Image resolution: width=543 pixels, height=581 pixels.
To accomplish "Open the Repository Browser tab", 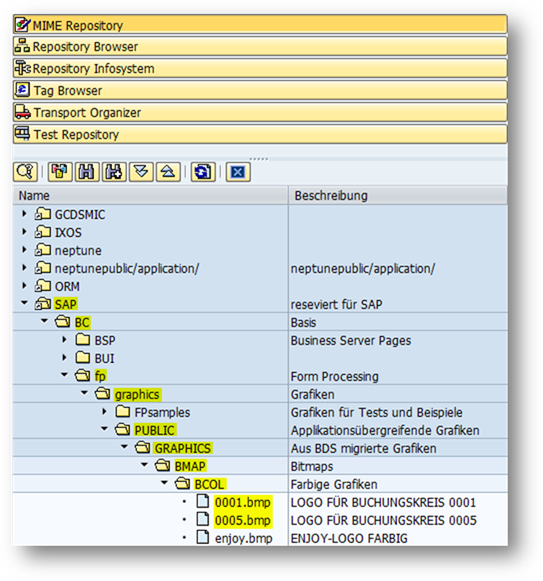I will tap(260, 47).
